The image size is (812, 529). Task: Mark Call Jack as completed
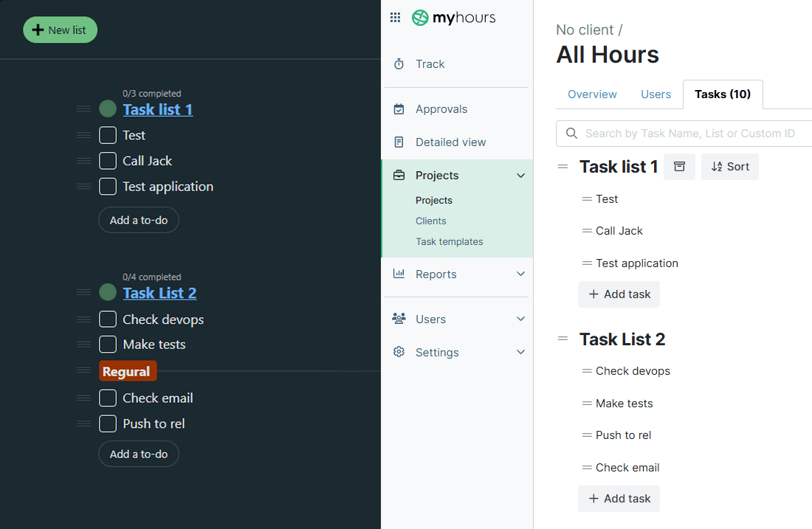coord(107,160)
